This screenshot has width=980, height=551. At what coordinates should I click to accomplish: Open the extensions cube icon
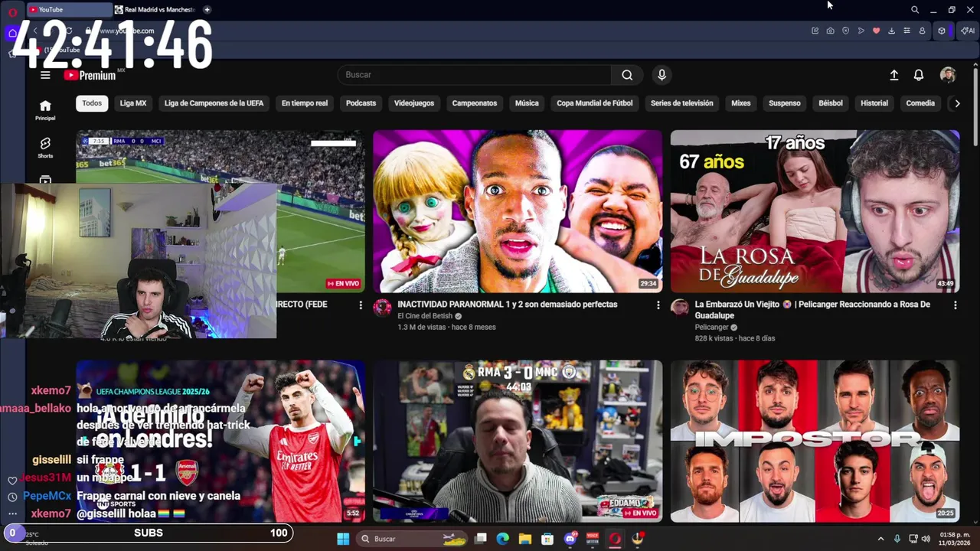942,31
